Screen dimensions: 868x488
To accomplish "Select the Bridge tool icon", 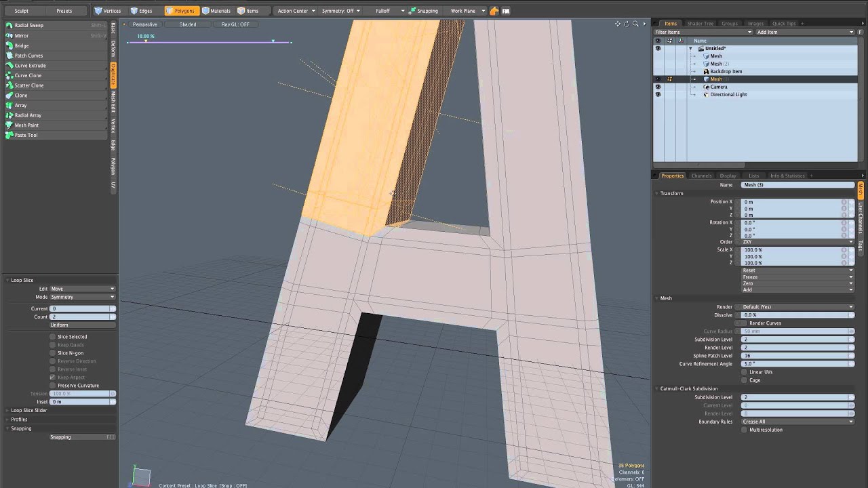I will [x=9, y=45].
